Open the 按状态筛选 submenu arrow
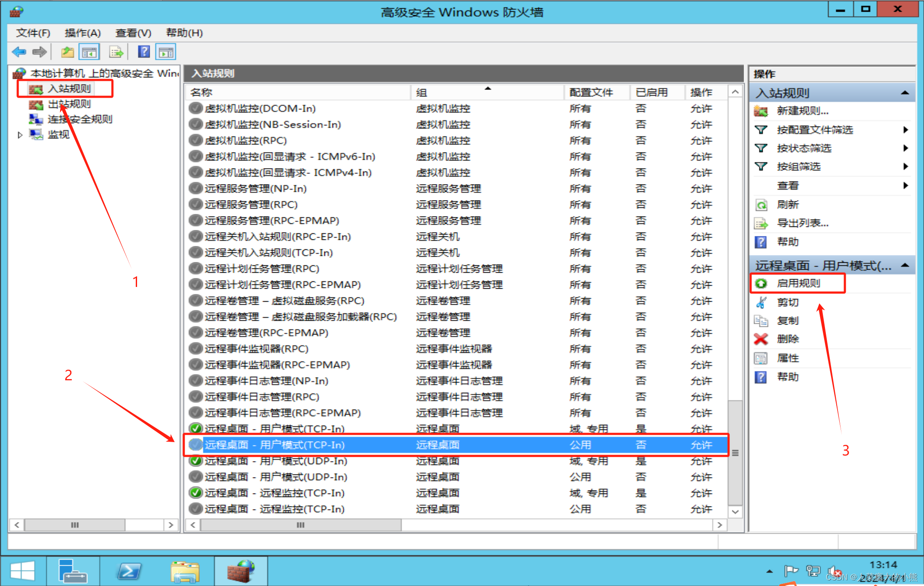 click(905, 148)
